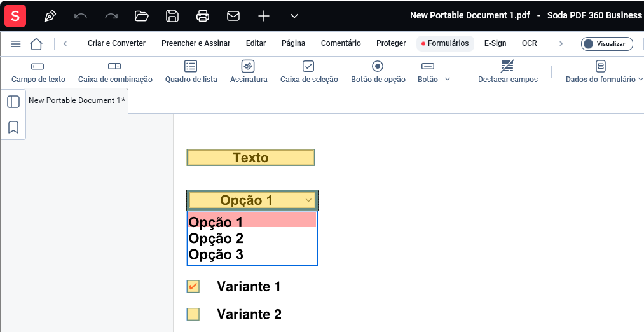Viewport: 644px width, 332px height.
Task: Open the Comentário tab
Action: tap(341, 43)
